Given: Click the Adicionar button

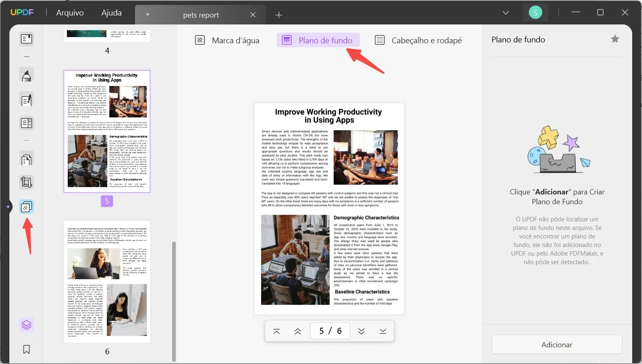Looking at the screenshot, I should click(x=557, y=344).
